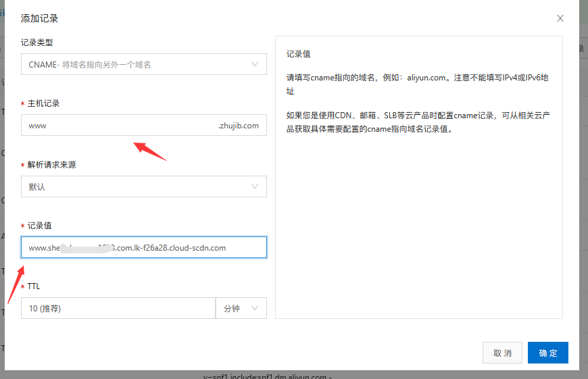Image resolution: width=588 pixels, height=379 pixels.
Task: Click the TTL field label
Action: click(x=33, y=286)
